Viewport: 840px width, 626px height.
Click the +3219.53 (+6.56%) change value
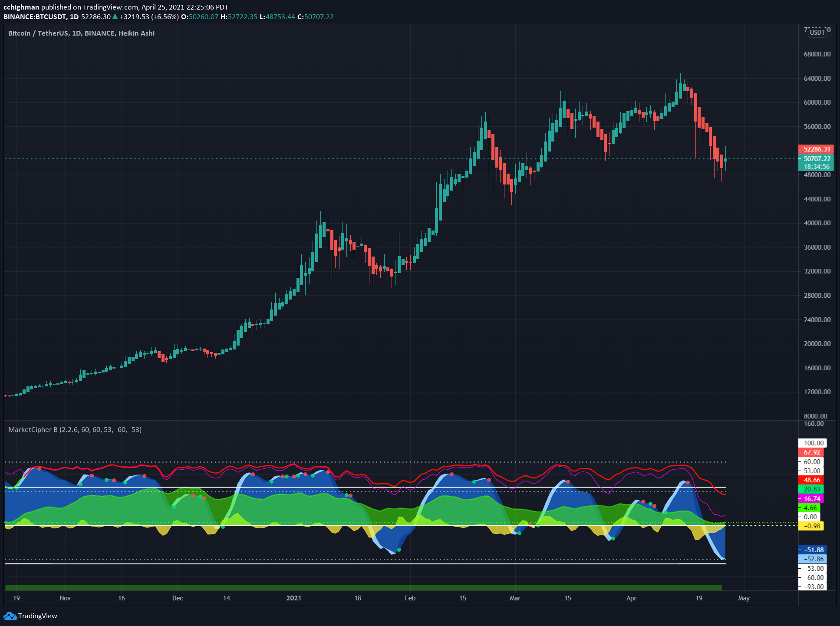[149, 16]
